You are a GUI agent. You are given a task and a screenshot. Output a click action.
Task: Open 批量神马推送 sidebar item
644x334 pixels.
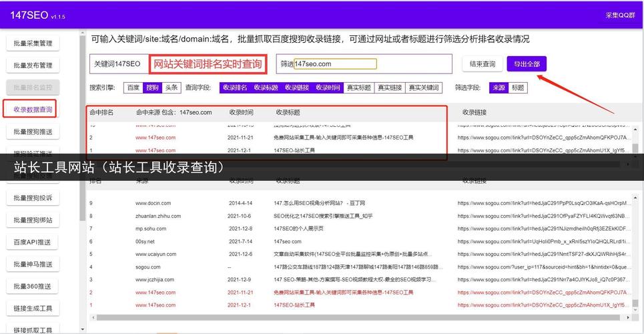[x=33, y=264]
